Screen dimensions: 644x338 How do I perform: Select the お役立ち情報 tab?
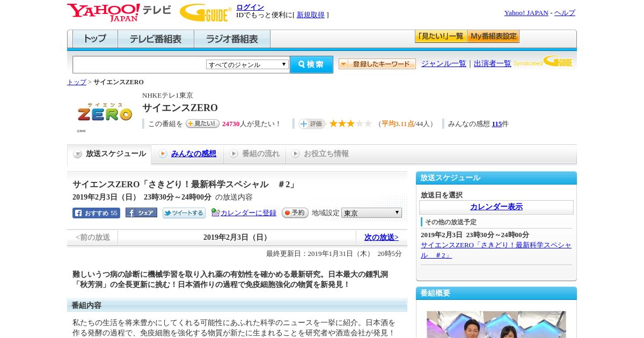click(x=320, y=154)
